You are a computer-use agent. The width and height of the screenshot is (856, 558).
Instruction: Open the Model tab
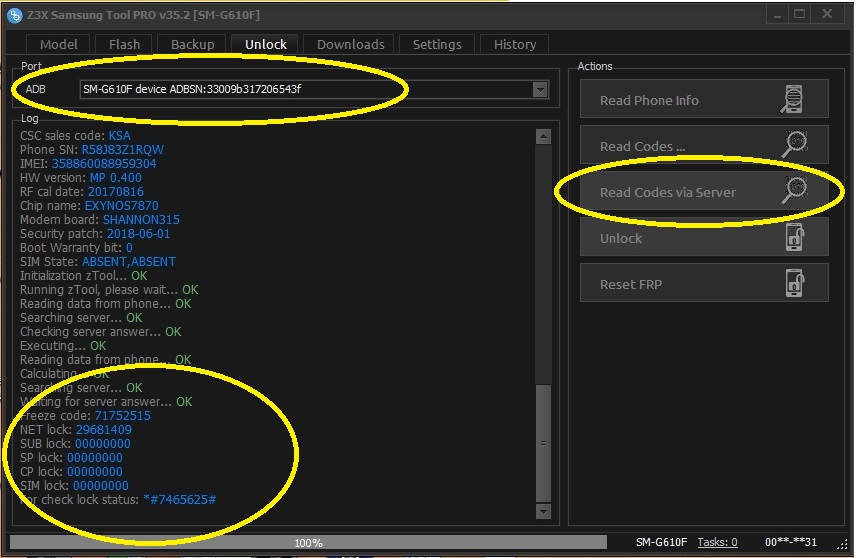(x=58, y=44)
